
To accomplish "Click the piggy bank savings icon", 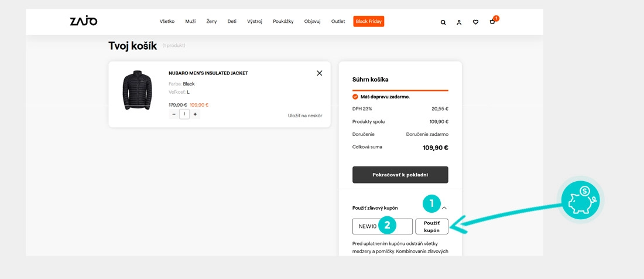I will (x=580, y=200).
